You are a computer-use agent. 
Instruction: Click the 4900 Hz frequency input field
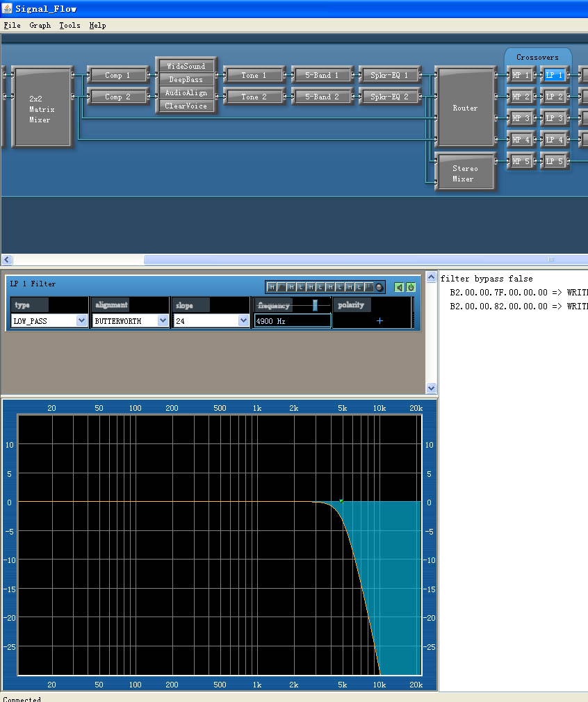[293, 320]
